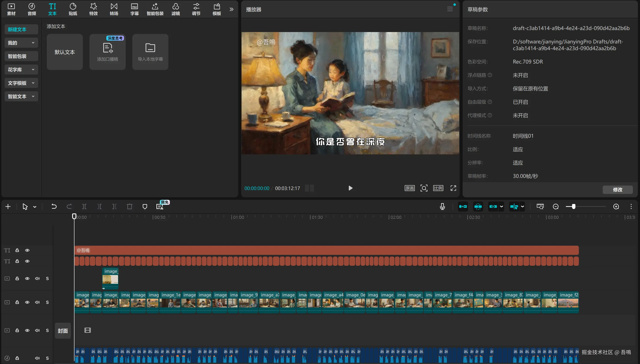The image size is (640, 364).
Task: Click the microphone record voiceover icon
Action: (x=442, y=207)
